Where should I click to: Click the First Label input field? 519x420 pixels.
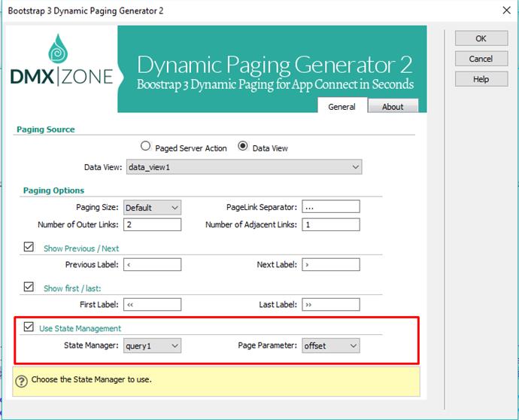click(152, 304)
